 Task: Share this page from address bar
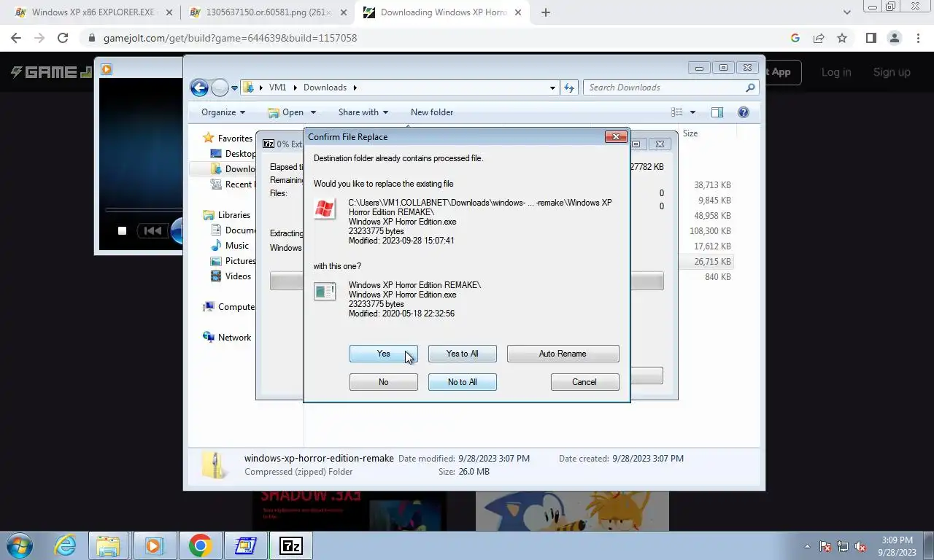click(x=819, y=38)
